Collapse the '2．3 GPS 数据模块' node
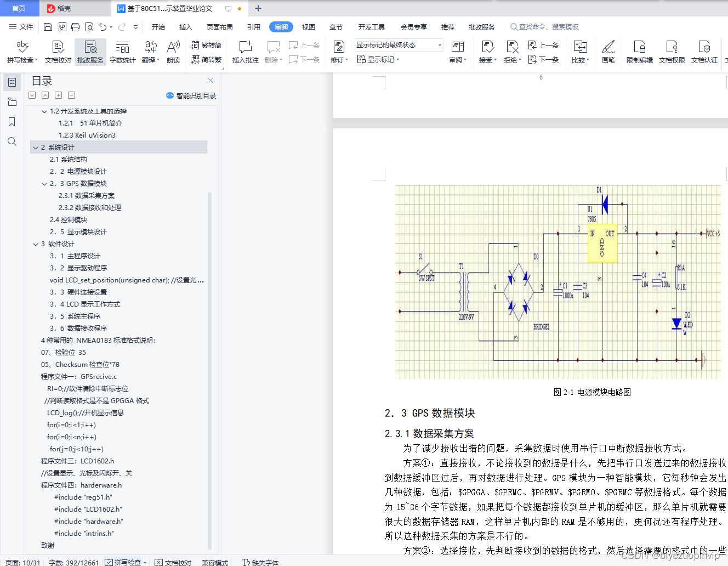Viewport: 728px width, 566px height. pos(44,184)
